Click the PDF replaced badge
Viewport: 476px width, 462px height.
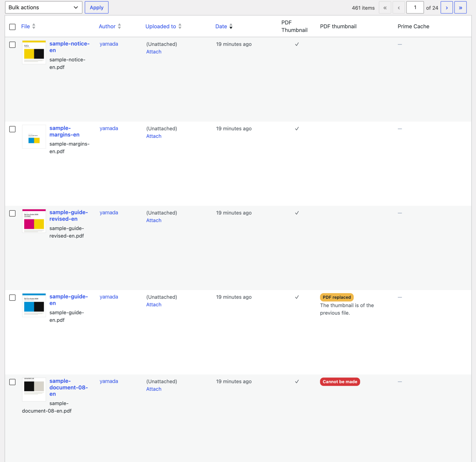click(x=337, y=297)
